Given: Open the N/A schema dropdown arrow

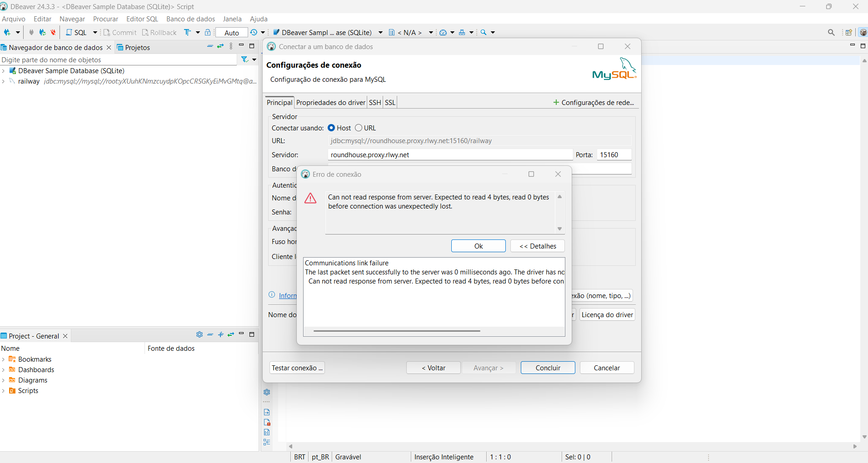Looking at the screenshot, I should tap(430, 32).
